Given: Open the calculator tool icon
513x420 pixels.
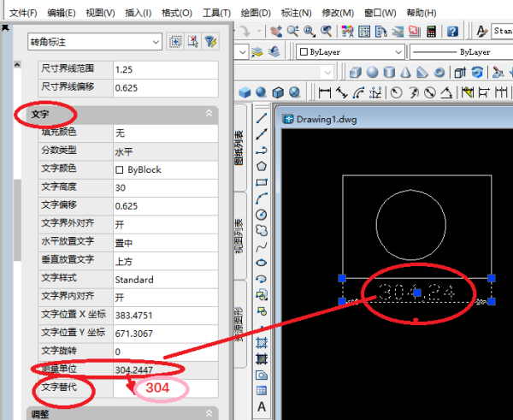Looking at the screenshot, I should (x=432, y=32).
